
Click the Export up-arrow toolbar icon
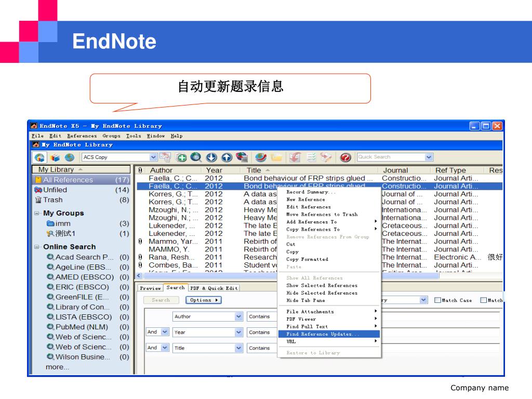[x=227, y=157]
